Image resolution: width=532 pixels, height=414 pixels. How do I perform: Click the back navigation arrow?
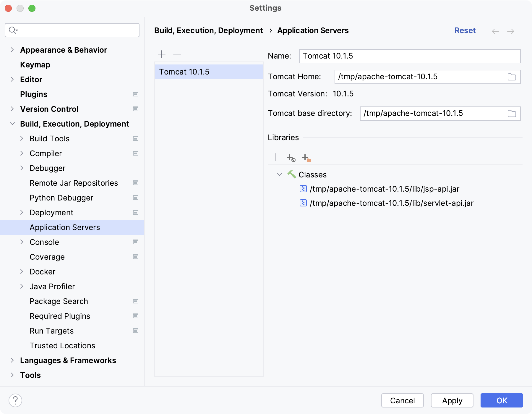[x=495, y=31]
